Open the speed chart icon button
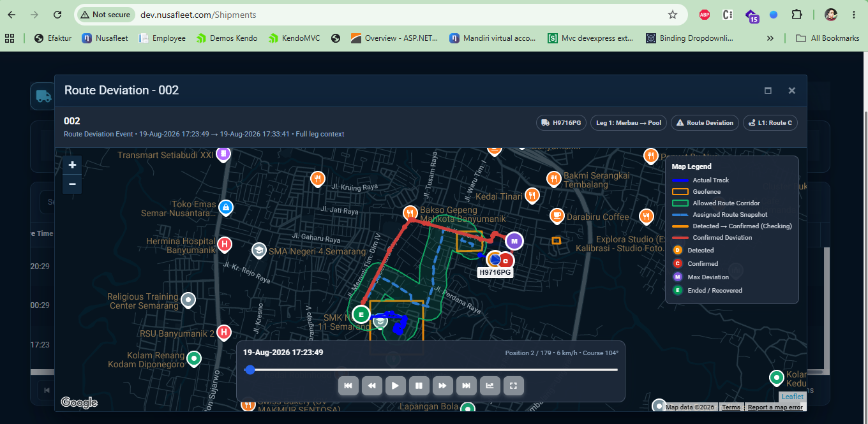Screen dimensions: 868x424 click(490, 385)
